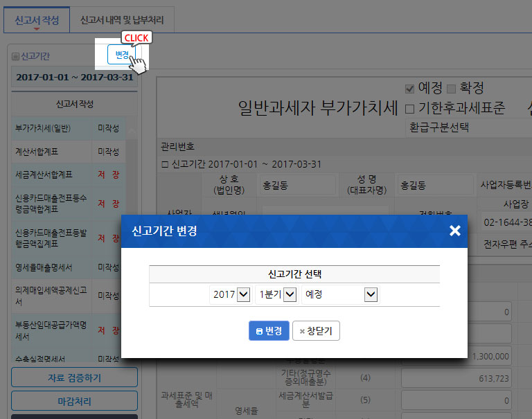Screen dimensions: 532x419
Task: Click the 성명 input field showing 홍길동
Action: point(436,185)
